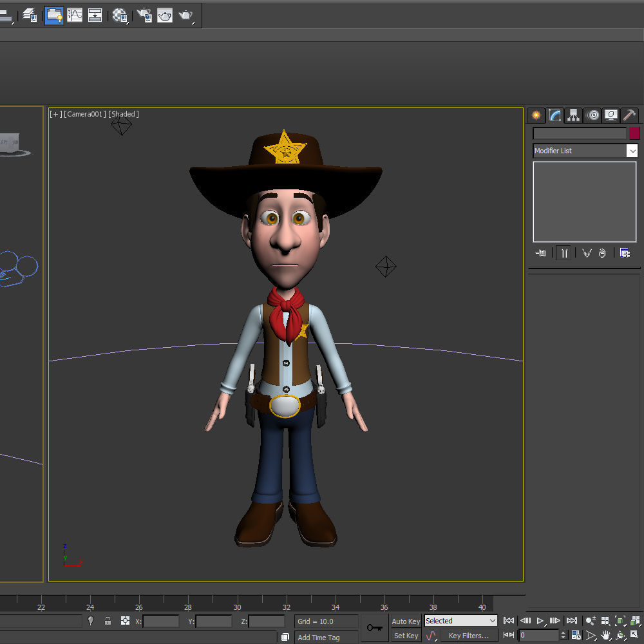Image resolution: width=644 pixels, height=644 pixels.
Task: Go to end of animation
Action: coord(572,621)
